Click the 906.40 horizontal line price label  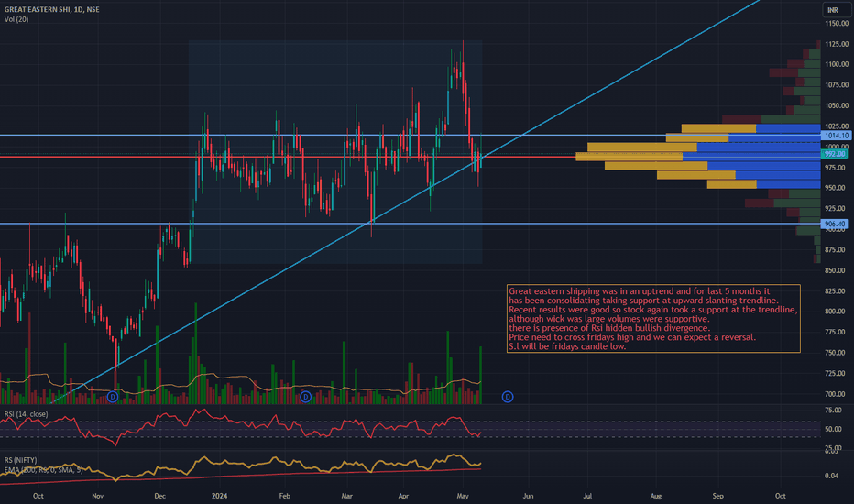point(835,224)
